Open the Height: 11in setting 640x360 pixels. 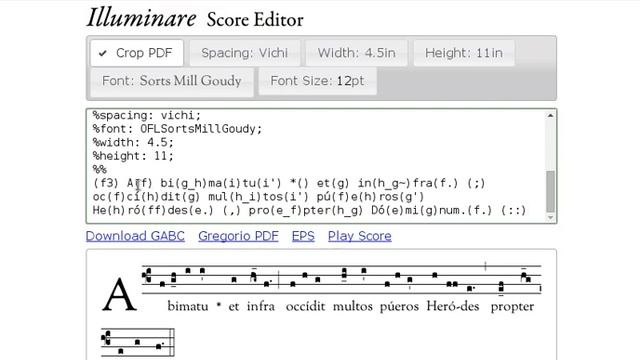pyautogui.click(x=464, y=53)
